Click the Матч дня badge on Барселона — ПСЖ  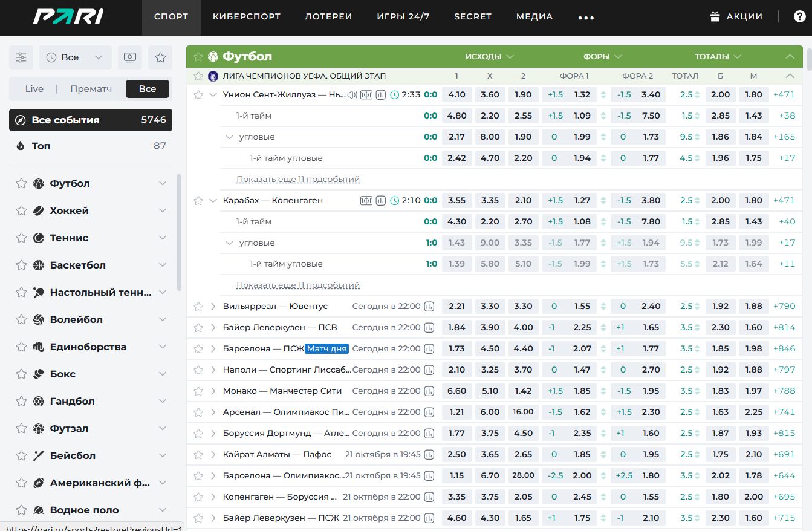pyautogui.click(x=327, y=349)
